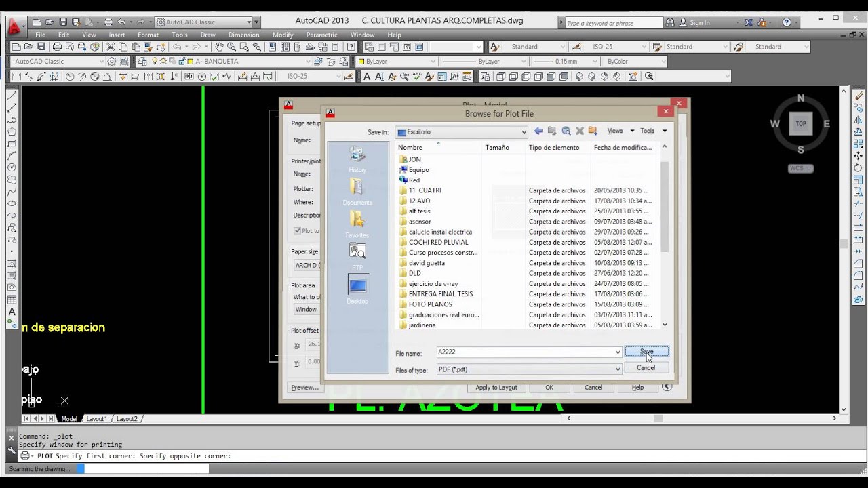Click the Save button in Browse dialog
This screenshot has width=868, height=488.
(x=646, y=352)
